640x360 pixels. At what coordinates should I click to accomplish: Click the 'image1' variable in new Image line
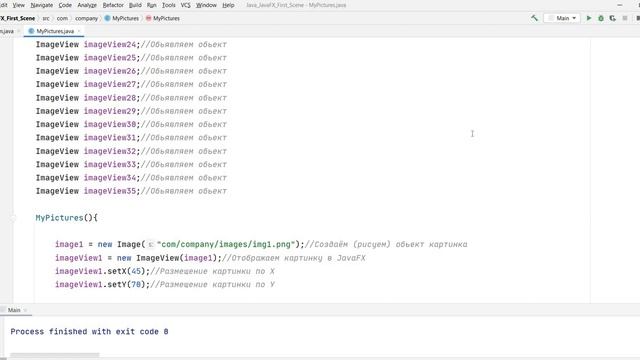[x=69, y=244]
